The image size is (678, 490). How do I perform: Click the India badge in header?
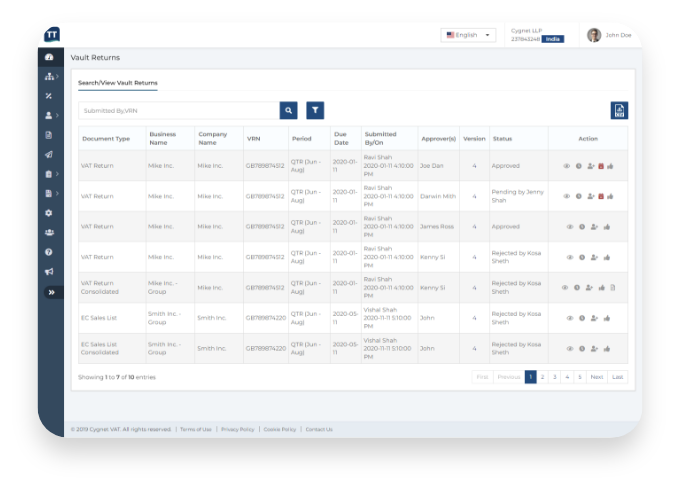(553, 39)
